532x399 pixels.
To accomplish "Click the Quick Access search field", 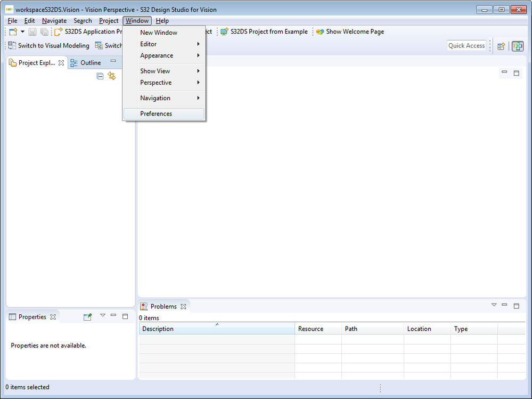I will click(x=466, y=45).
